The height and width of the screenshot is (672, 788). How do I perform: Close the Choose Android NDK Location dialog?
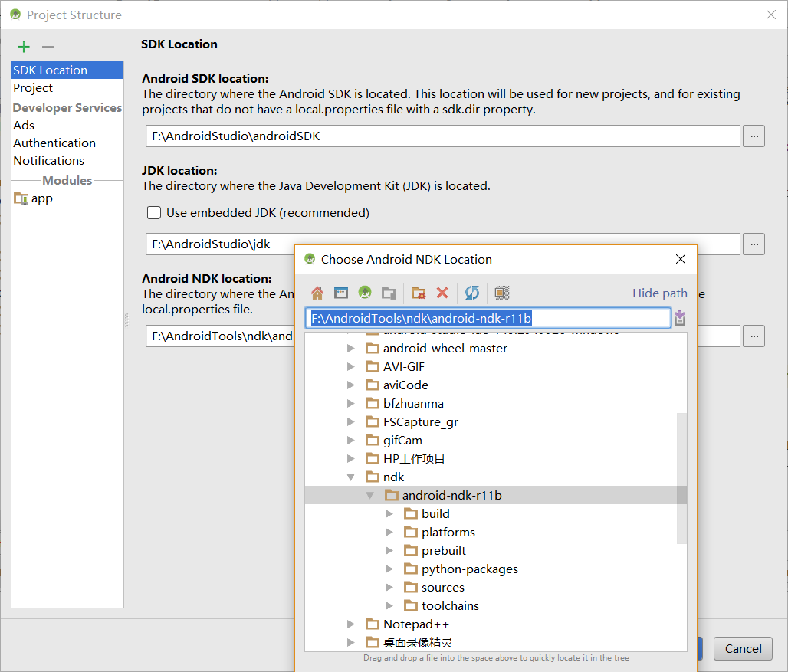681,259
